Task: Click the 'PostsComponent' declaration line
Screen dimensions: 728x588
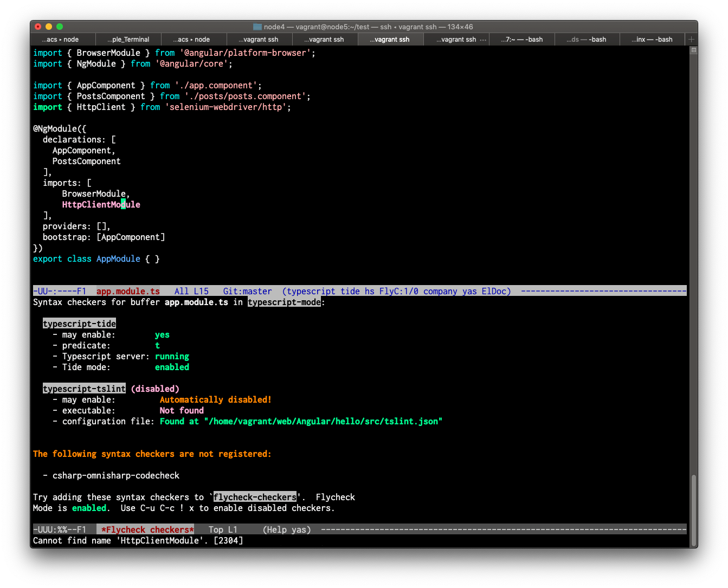Action: click(87, 161)
